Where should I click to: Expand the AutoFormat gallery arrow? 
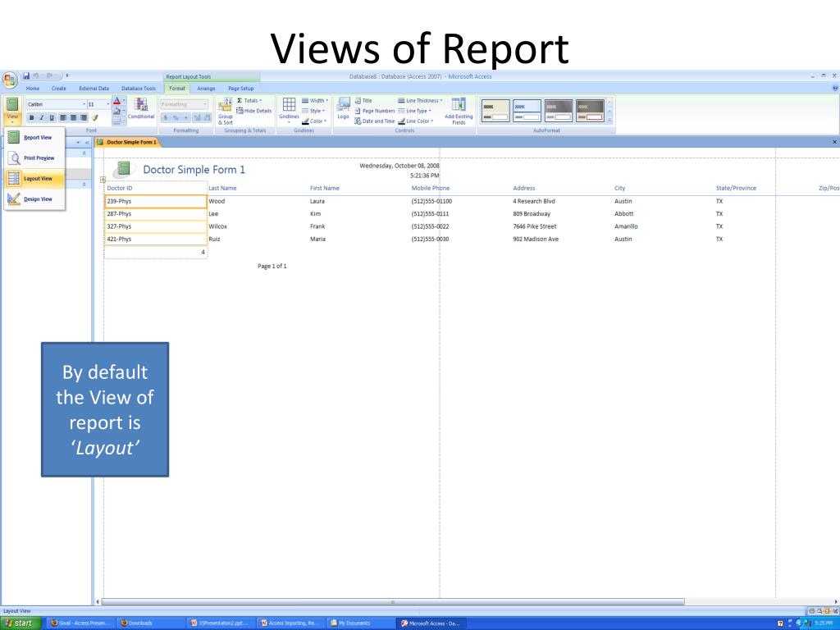(609, 120)
